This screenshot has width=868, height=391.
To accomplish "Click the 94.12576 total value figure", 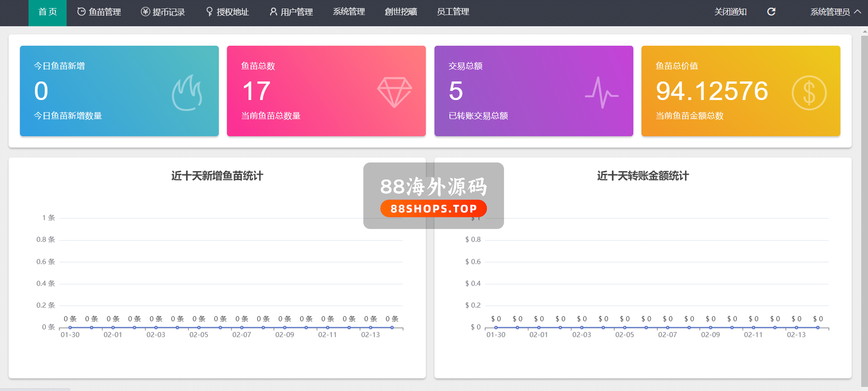I will (712, 91).
